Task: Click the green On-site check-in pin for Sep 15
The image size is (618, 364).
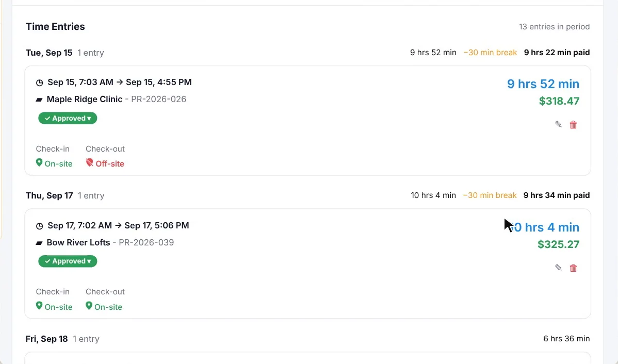Action: tap(39, 163)
